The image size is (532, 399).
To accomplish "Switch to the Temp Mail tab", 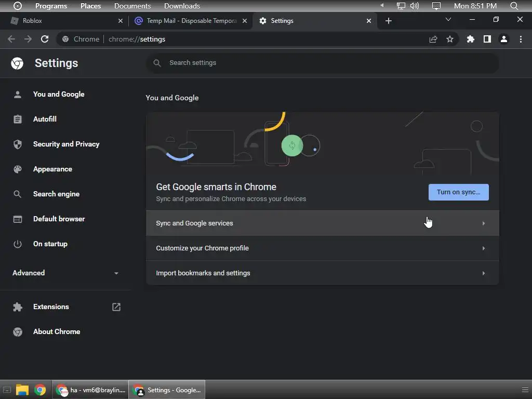I will [x=190, y=21].
